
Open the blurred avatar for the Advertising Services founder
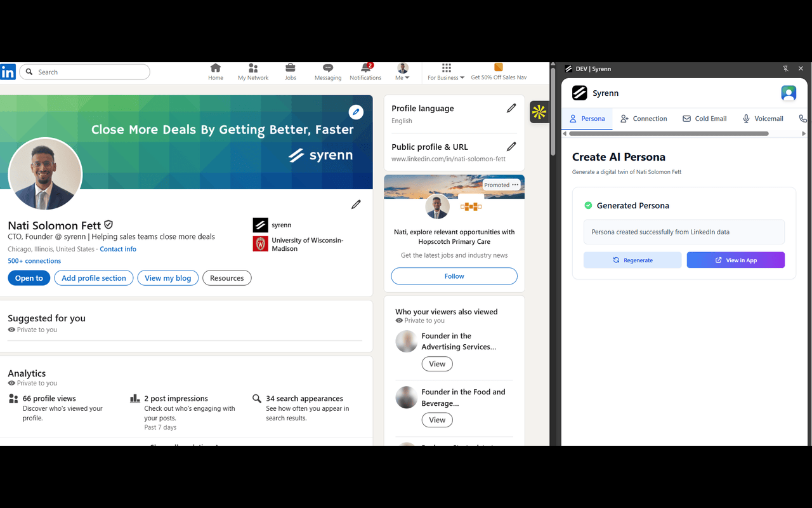point(407,342)
